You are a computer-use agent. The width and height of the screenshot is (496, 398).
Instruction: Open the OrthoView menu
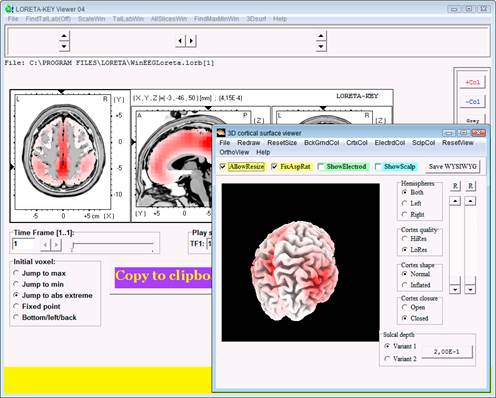[234, 152]
